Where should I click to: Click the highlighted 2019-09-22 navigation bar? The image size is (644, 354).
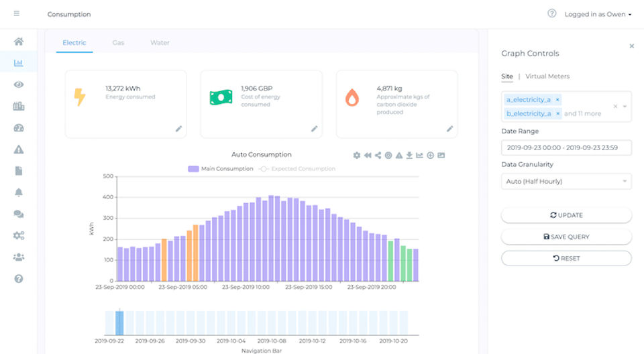[x=119, y=322]
